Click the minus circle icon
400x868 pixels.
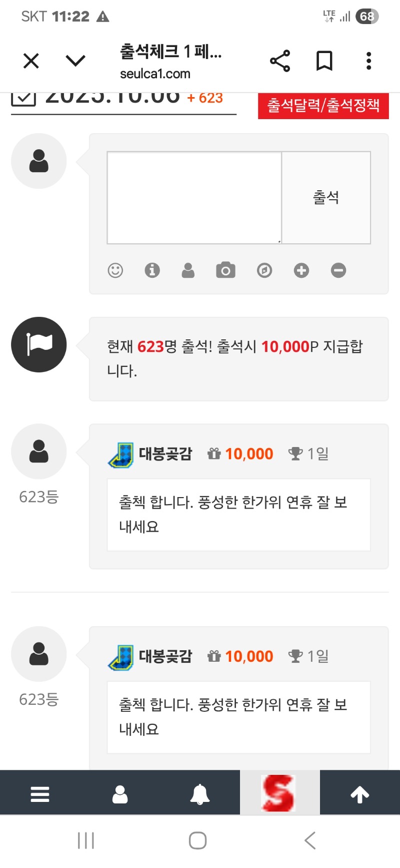tap(338, 270)
